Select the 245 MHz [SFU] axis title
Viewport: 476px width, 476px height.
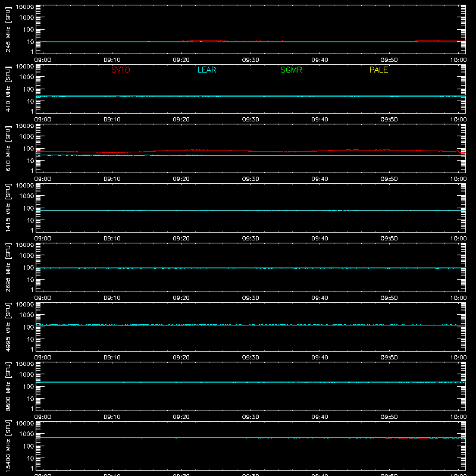(x=8, y=29)
